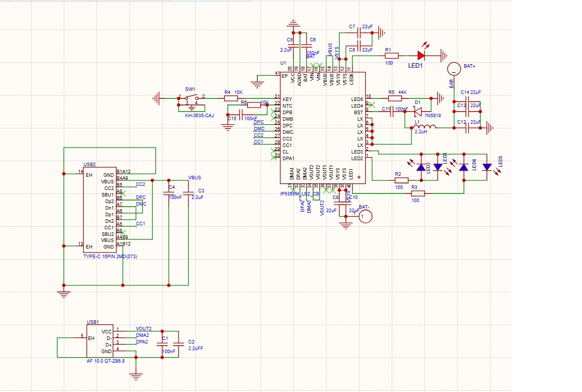Select capacitor C7 22uF
The image size is (582, 392).
pos(359,33)
